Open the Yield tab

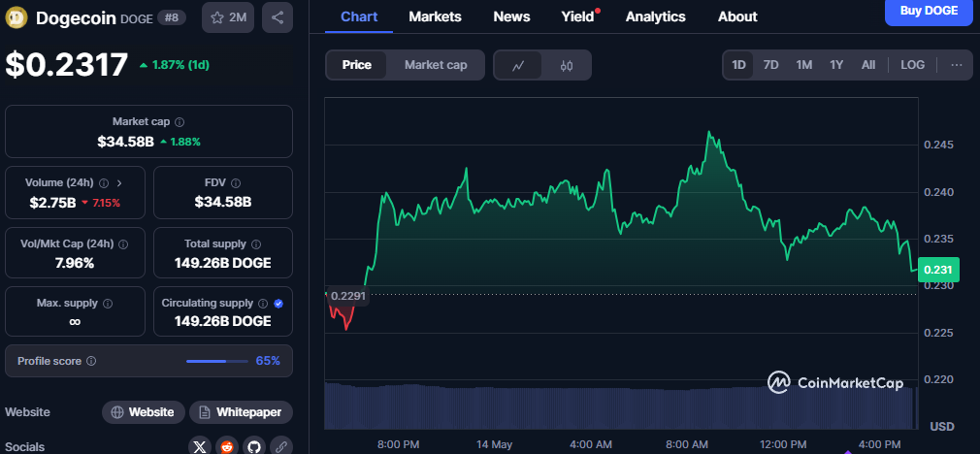(x=578, y=16)
